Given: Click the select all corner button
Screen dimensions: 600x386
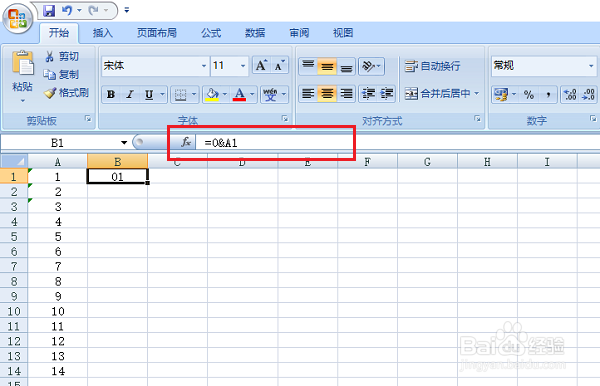Looking at the screenshot, I should [14, 161].
